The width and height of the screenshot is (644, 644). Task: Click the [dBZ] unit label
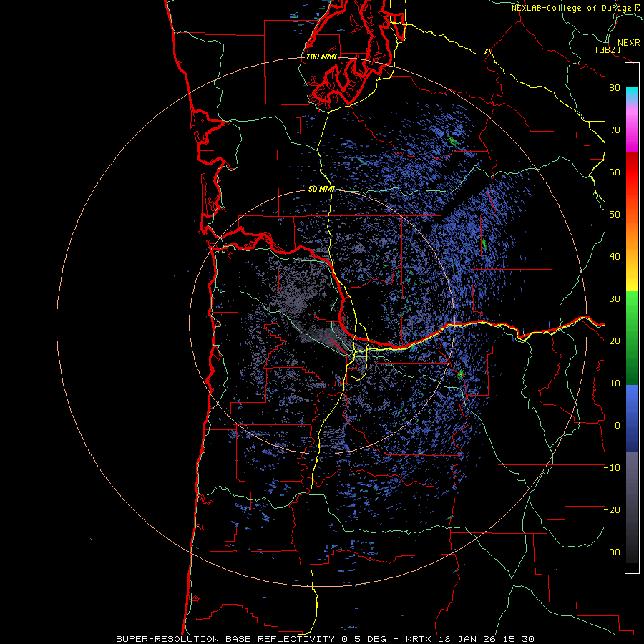pyautogui.click(x=608, y=49)
